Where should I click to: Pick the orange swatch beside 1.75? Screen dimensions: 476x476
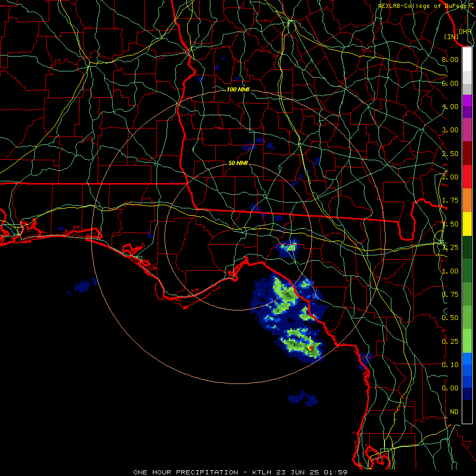(x=467, y=200)
